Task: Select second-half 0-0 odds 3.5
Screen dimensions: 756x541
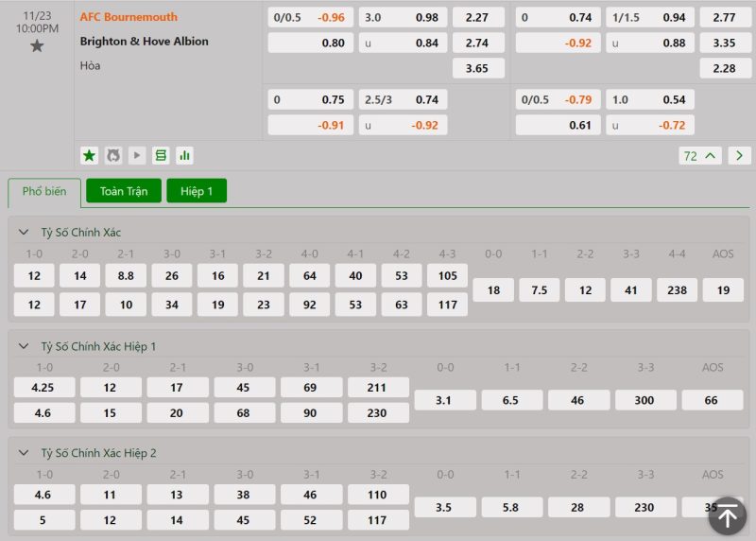Action: click(445, 507)
